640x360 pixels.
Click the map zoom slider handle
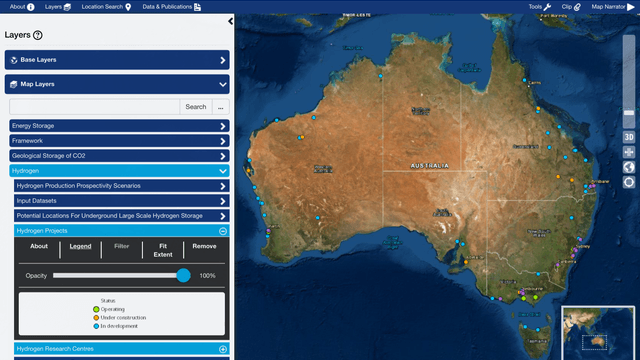point(629,113)
